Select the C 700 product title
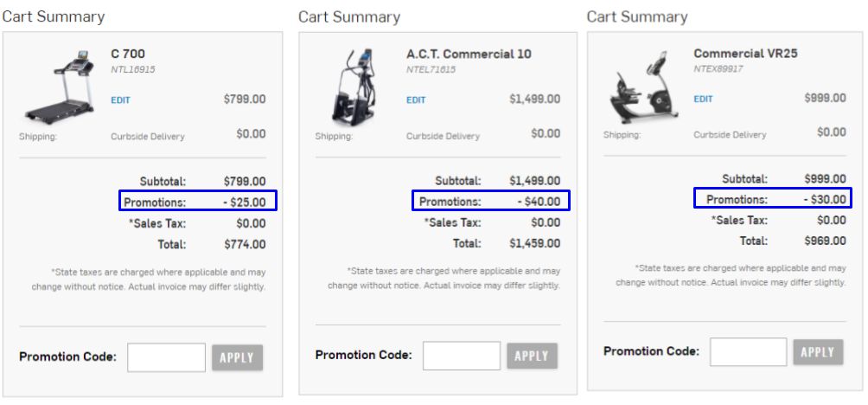 [128, 54]
